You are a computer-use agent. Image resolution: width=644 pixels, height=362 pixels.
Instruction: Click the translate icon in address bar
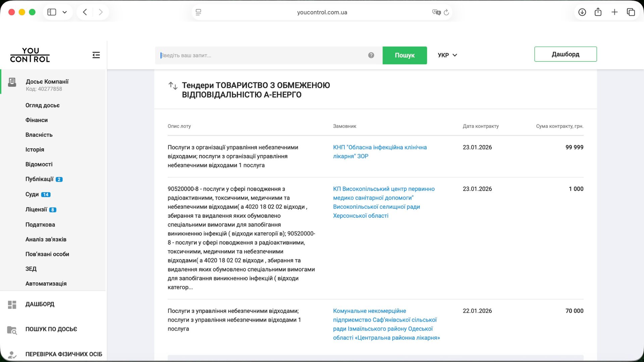point(436,12)
